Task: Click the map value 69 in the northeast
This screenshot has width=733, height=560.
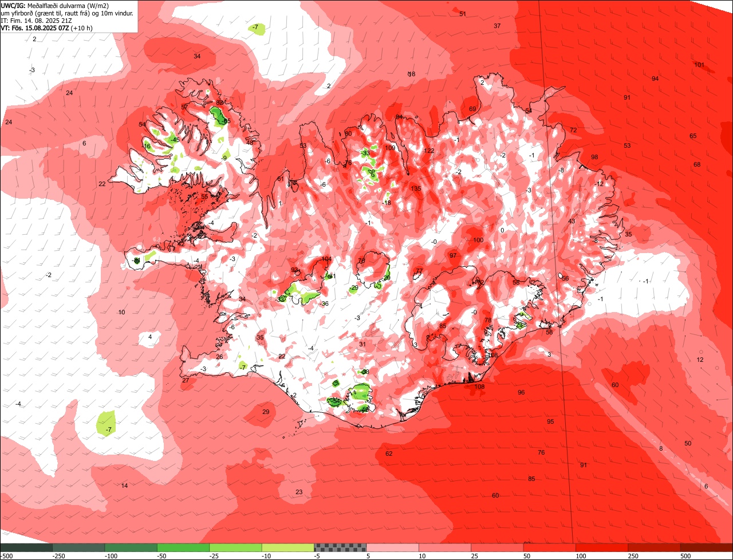Action: 472,109
